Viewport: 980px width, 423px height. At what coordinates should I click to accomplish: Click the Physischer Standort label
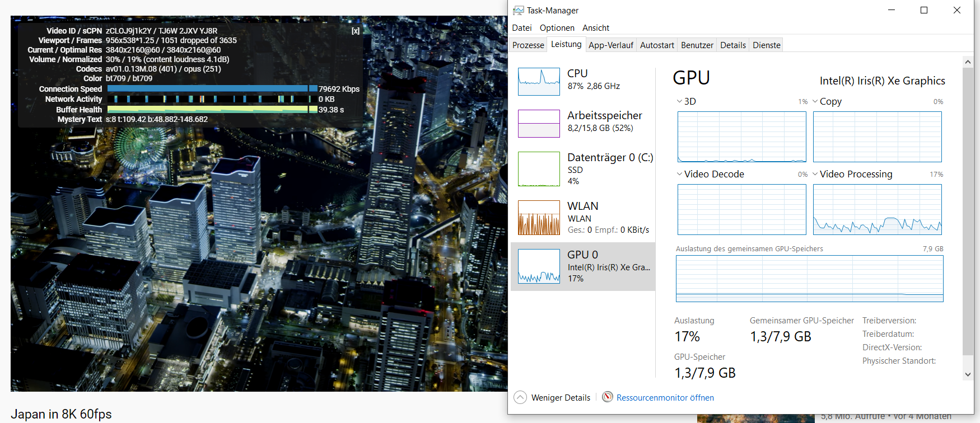tap(899, 361)
